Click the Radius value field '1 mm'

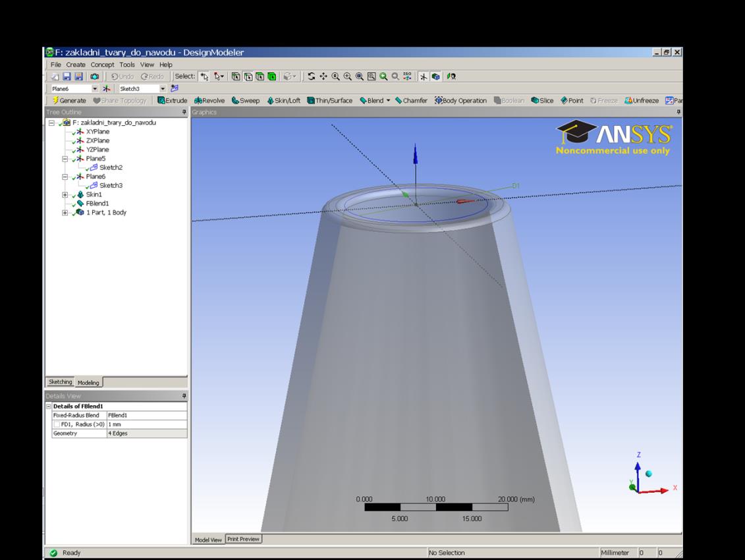147,424
